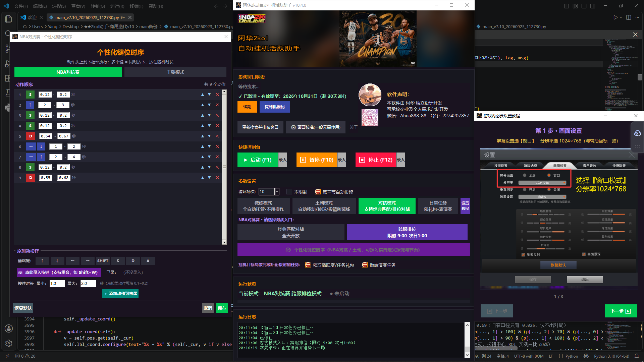Toggle the 不限制 checkbox
This screenshot has width=644, height=362.
[x=289, y=192]
